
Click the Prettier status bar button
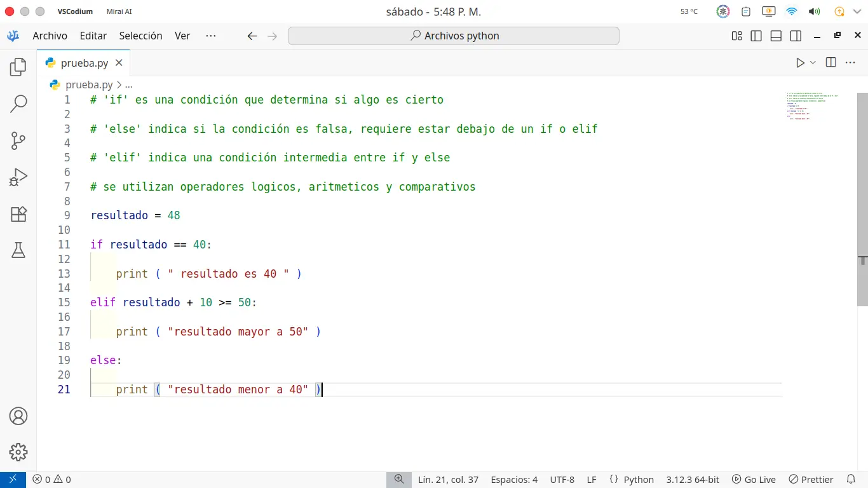(x=811, y=480)
